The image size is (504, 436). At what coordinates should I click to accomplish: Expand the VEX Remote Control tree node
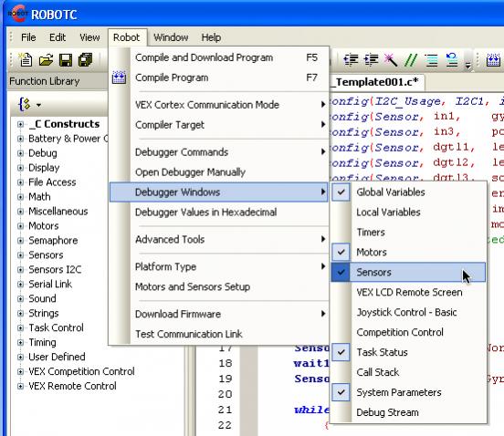click(20, 386)
